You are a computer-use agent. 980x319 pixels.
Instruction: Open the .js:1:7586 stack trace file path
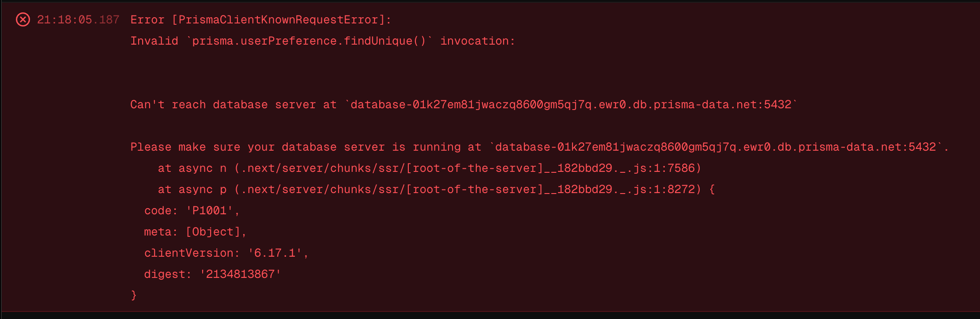pyautogui.click(x=468, y=168)
